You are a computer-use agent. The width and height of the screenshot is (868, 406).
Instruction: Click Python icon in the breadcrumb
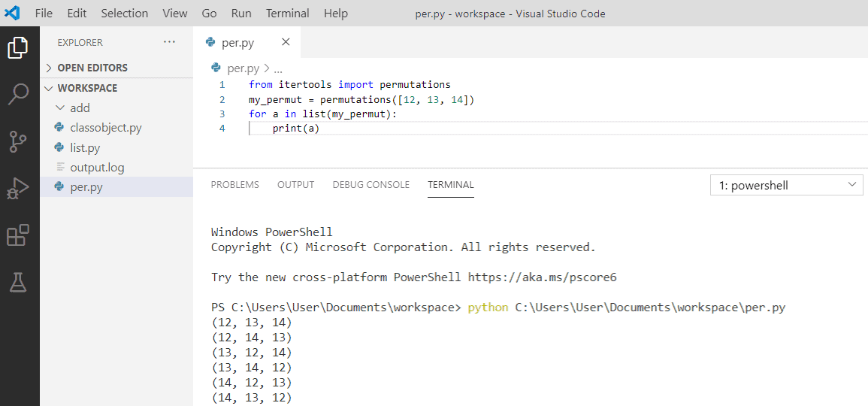[216, 68]
